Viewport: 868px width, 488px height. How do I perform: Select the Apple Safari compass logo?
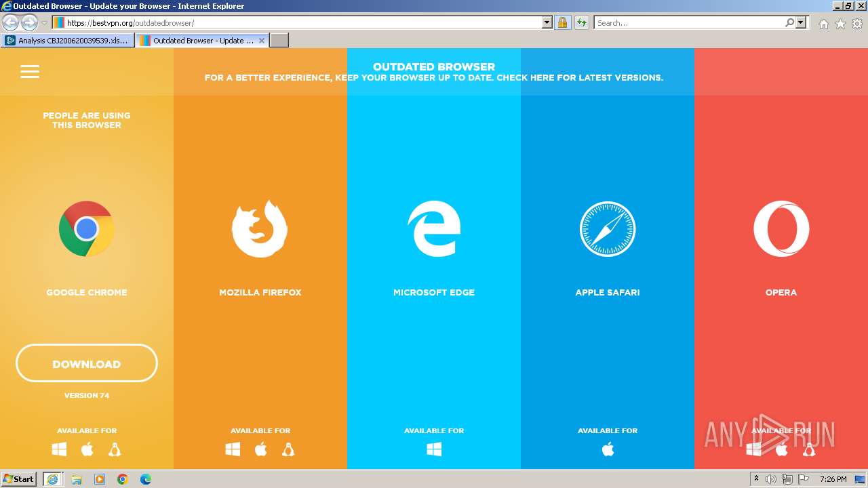pos(608,229)
